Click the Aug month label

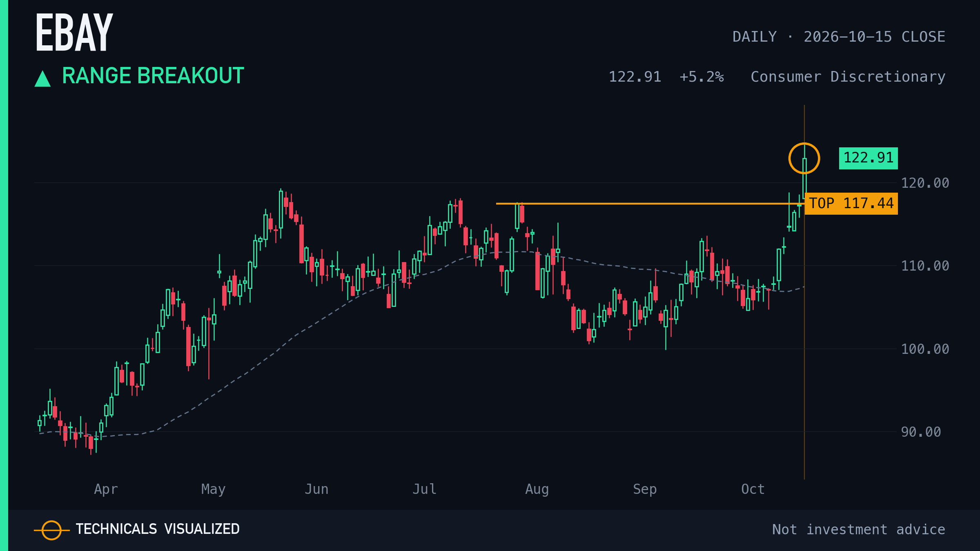click(537, 489)
